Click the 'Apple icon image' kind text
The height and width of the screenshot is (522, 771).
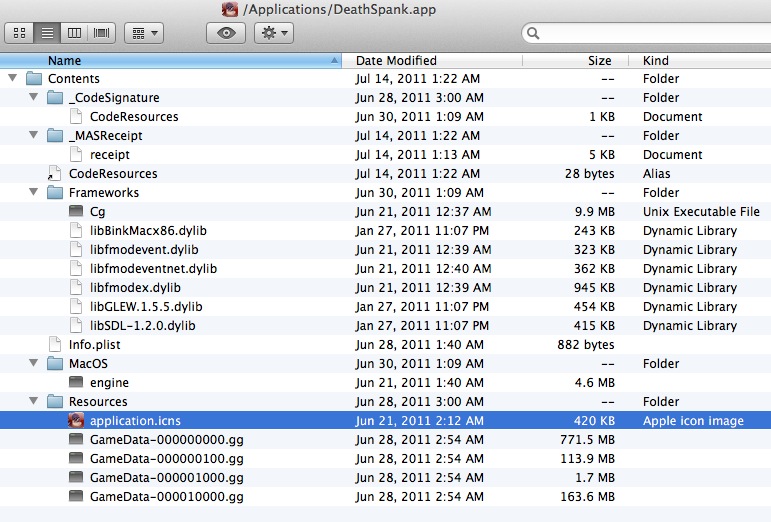coord(693,421)
